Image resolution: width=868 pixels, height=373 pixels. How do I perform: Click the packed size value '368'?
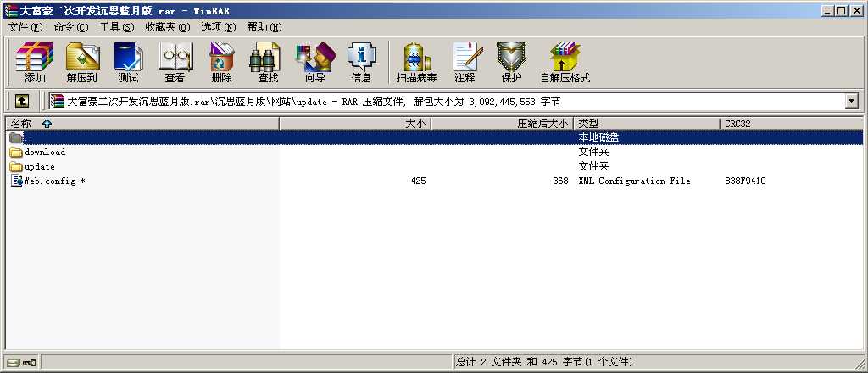(560, 181)
